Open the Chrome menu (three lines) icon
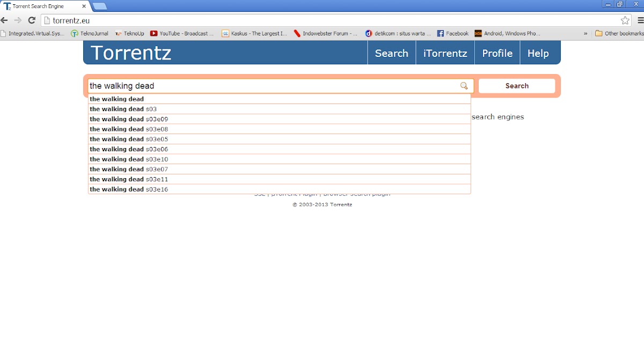 (x=641, y=20)
